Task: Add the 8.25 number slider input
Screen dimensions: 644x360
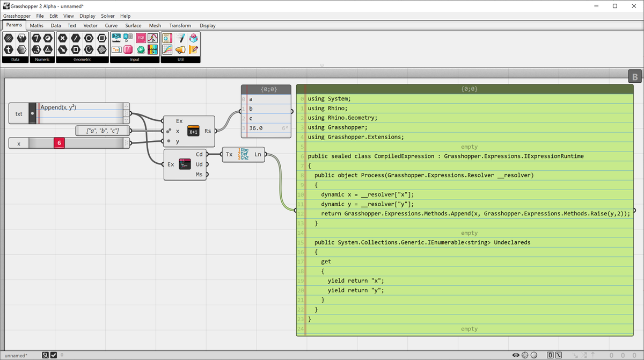Action: point(116,38)
